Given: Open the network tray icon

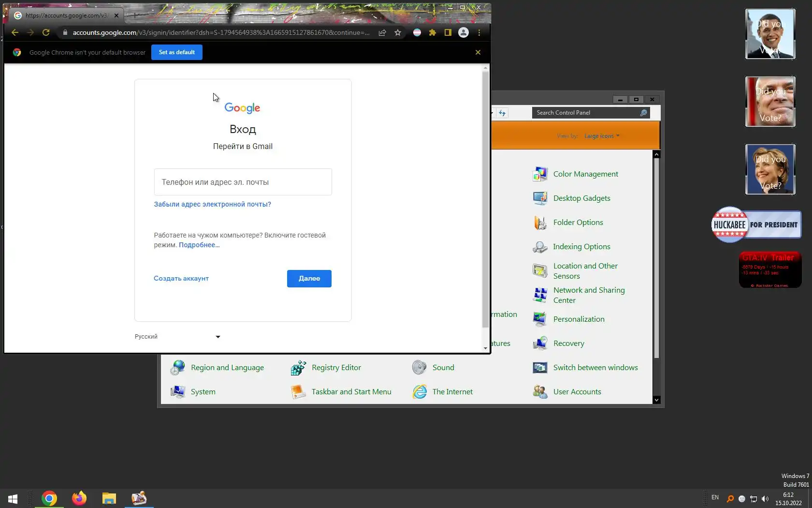Looking at the screenshot, I should point(753,499).
